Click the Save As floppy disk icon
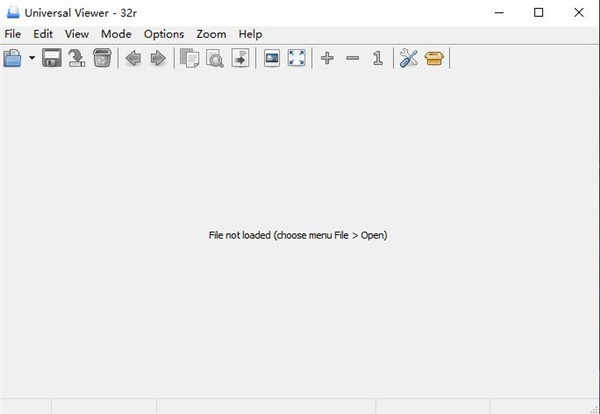The image size is (600, 414). click(x=52, y=59)
